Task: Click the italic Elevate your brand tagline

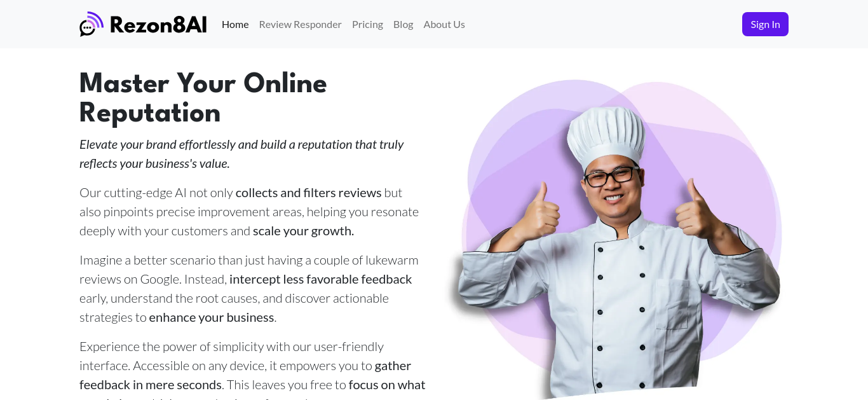Action: coord(241,154)
